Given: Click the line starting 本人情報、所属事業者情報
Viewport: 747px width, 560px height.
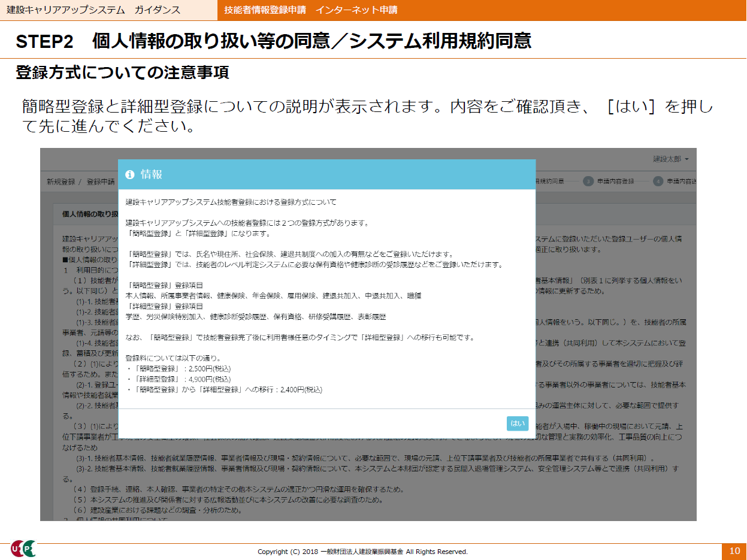Looking at the screenshot, I should point(274,296).
